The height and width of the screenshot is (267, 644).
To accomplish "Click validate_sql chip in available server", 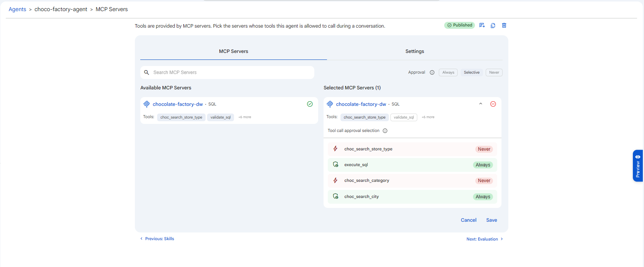I will (221, 117).
